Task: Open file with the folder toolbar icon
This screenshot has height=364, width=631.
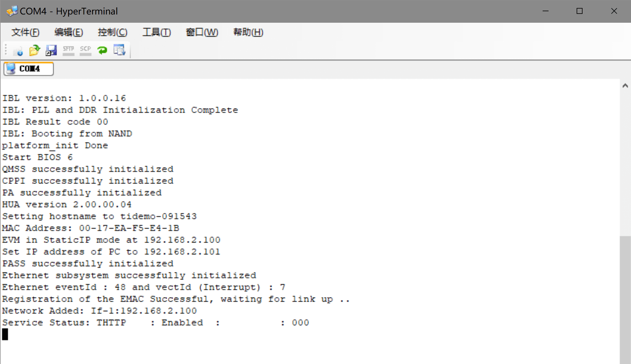Action: (x=35, y=50)
